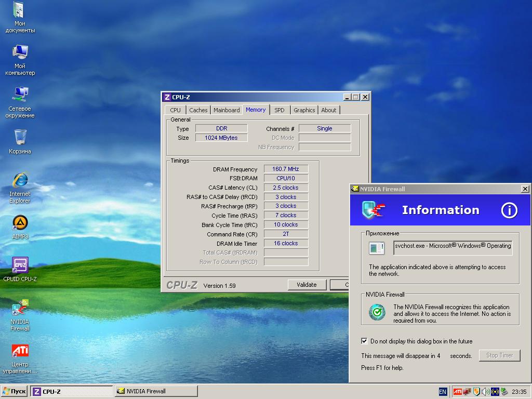
Task: Click the orange shield tray icon
Action: (476, 392)
